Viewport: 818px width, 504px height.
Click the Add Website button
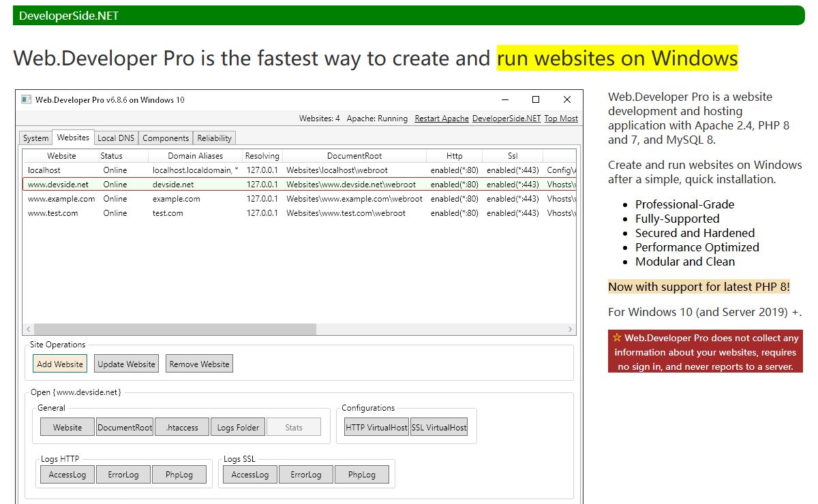coord(60,364)
